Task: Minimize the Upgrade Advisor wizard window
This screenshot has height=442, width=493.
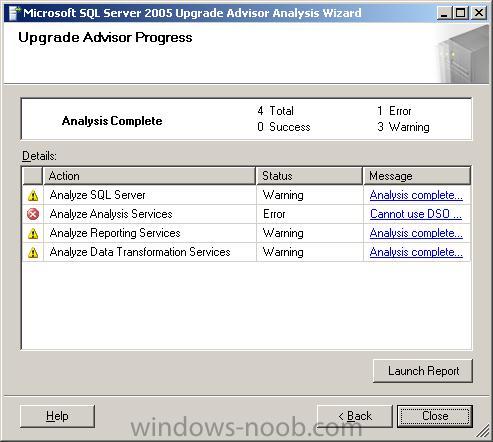Action: pos(444,13)
